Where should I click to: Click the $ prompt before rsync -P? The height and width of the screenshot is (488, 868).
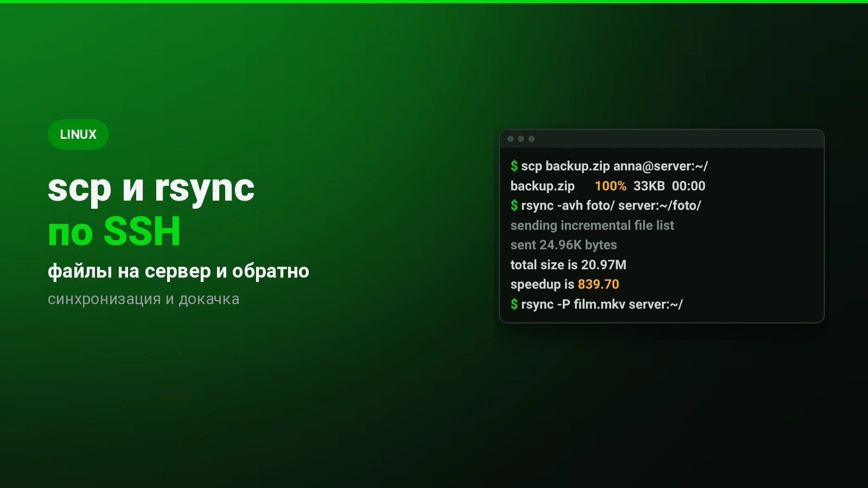[514, 304]
